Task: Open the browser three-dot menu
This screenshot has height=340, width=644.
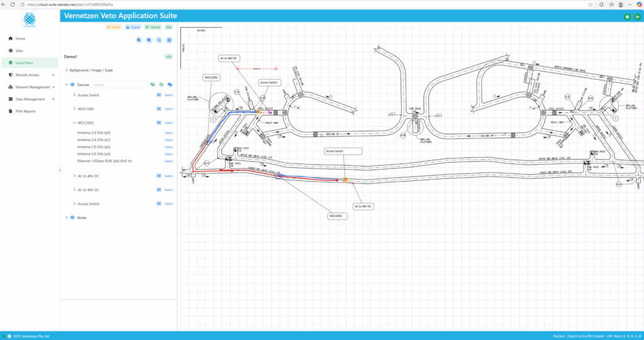Action: coord(630,4)
